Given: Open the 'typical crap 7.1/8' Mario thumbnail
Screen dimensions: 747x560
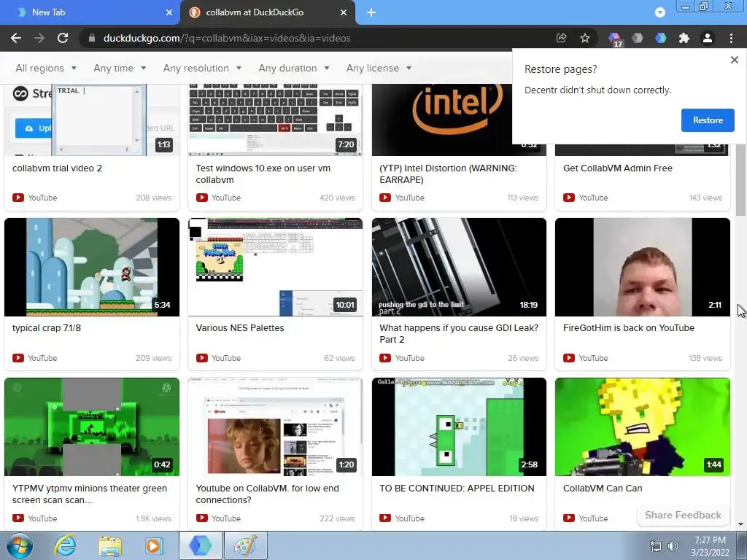Looking at the screenshot, I should [92, 267].
